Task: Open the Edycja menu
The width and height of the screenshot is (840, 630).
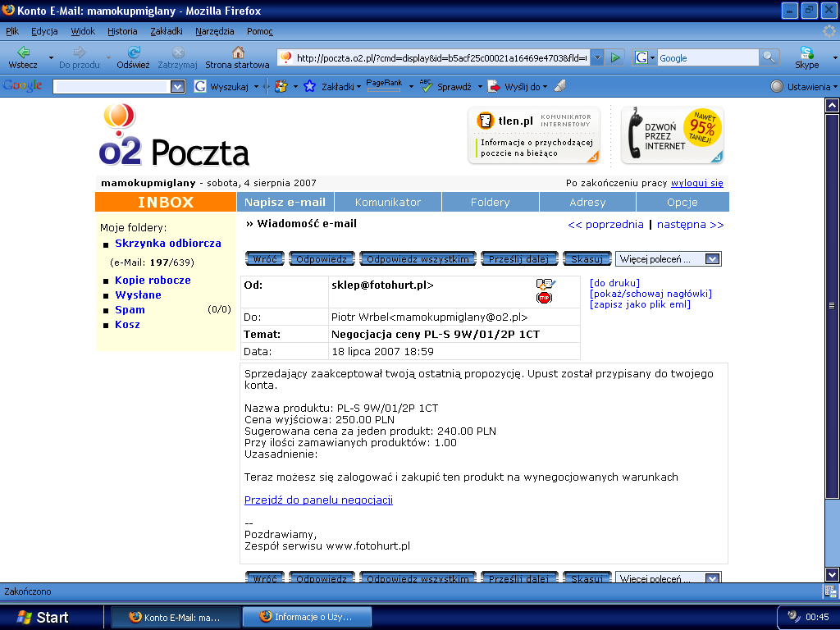Action: pos(44,31)
